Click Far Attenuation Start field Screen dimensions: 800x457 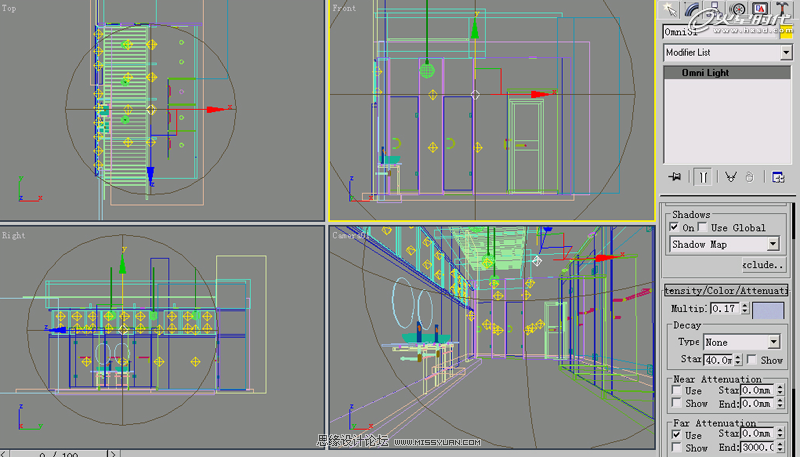tap(758, 434)
